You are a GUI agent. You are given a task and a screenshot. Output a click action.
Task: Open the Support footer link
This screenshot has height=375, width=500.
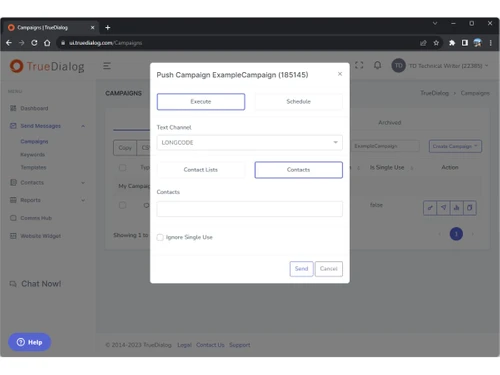pyautogui.click(x=240, y=345)
